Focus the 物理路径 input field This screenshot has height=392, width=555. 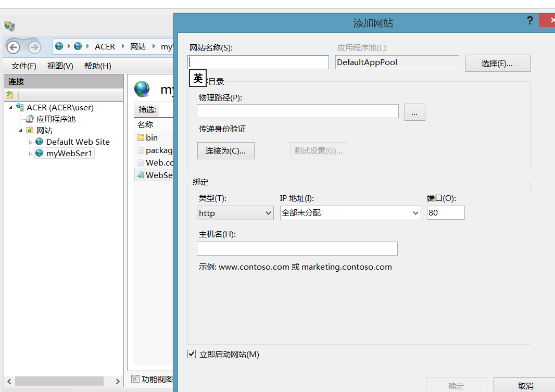298,111
